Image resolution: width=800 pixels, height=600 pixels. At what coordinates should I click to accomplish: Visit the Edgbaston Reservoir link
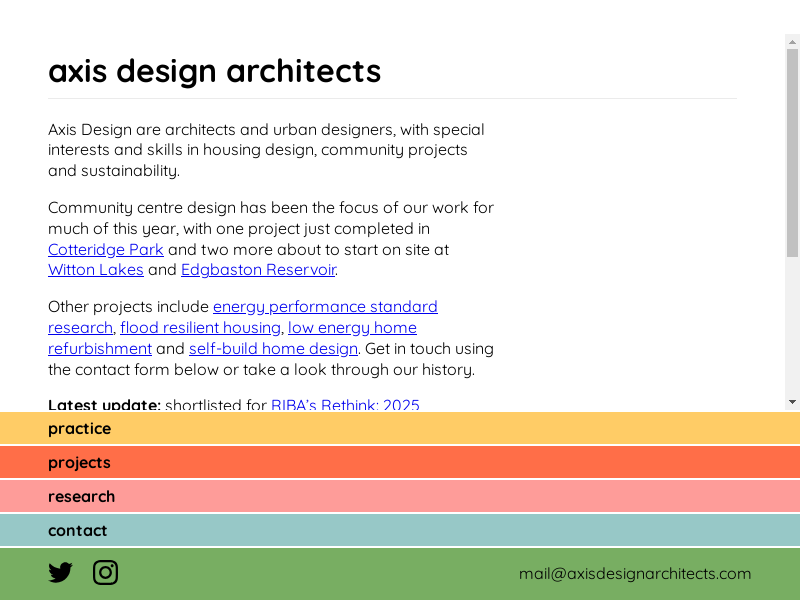click(258, 270)
